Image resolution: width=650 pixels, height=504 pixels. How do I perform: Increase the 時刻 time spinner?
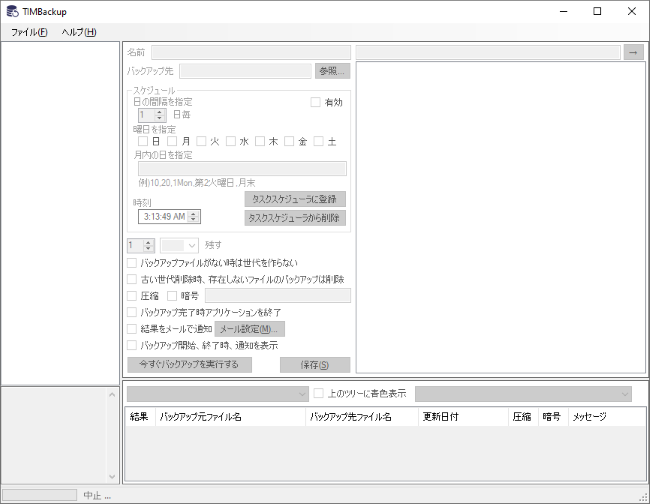193,213
